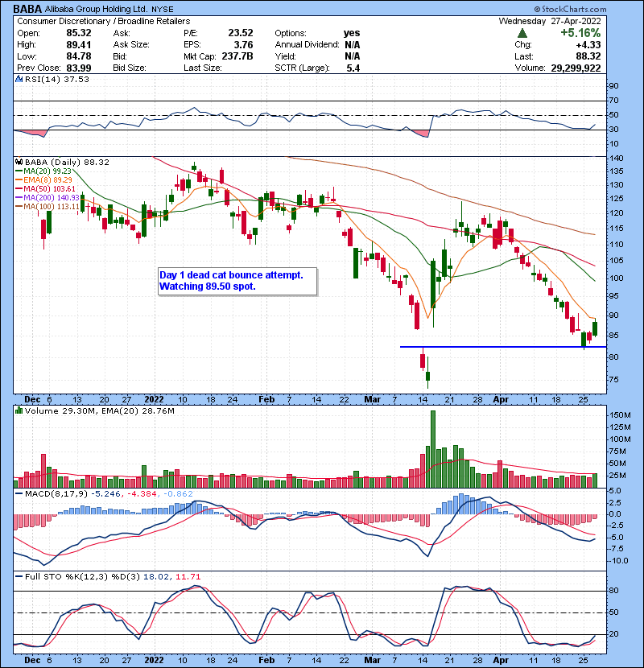This screenshot has height=668, width=644.
Task: Click the Chg value +4.33
Action: 588,45
